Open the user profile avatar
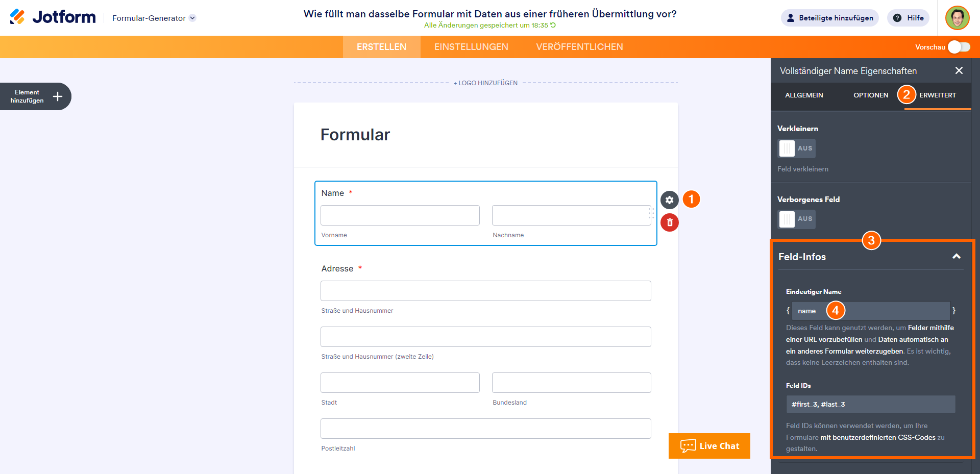 coord(957,18)
